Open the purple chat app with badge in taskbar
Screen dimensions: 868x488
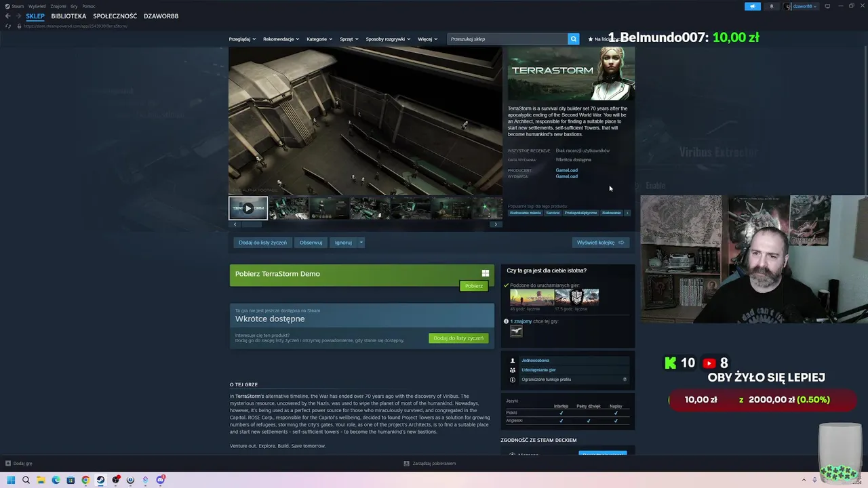click(161, 480)
